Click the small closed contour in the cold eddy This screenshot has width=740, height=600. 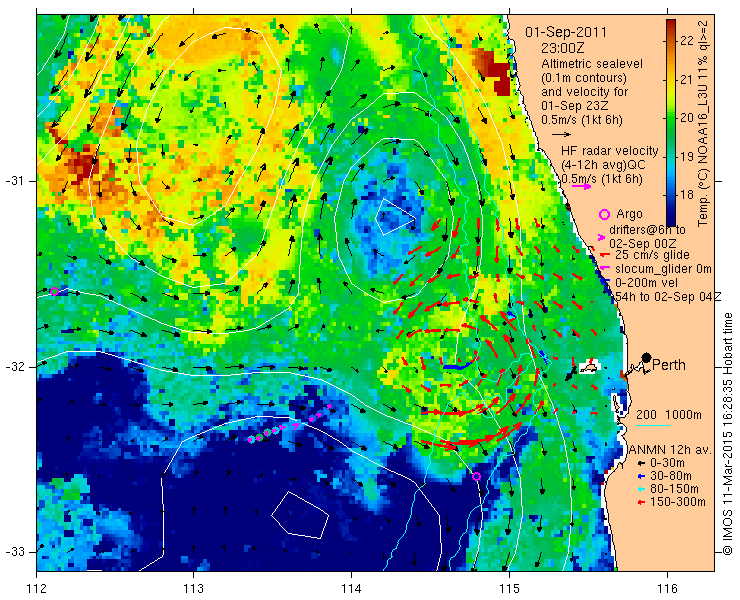click(x=395, y=217)
